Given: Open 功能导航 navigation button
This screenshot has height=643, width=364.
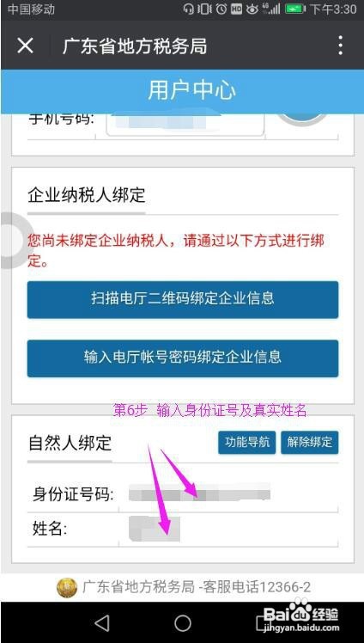Looking at the screenshot, I should (247, 443).
